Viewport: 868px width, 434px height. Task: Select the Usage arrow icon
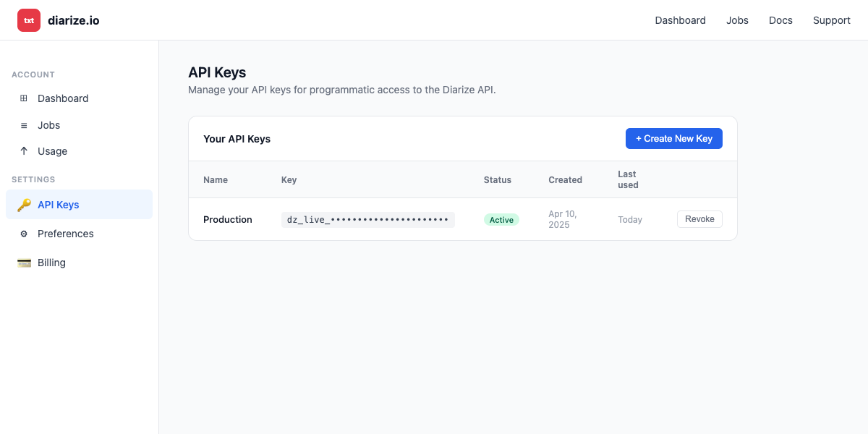point(24,150)
